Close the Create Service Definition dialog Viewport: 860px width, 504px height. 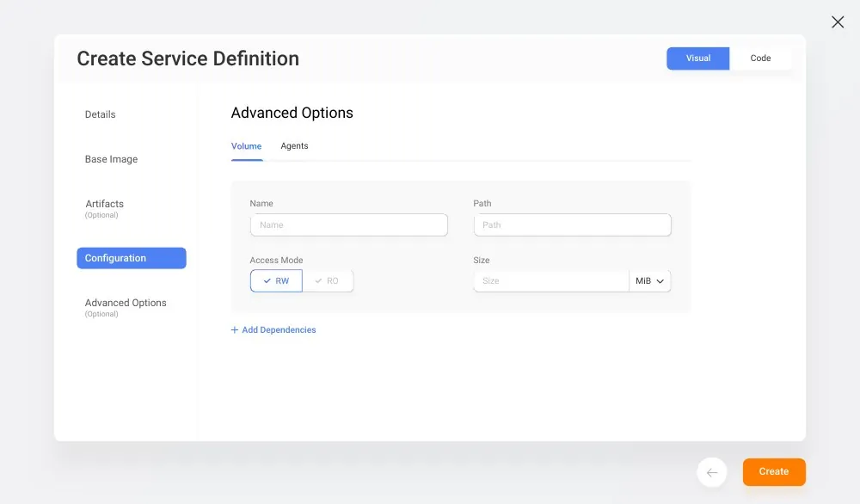[x=838, y=22]
